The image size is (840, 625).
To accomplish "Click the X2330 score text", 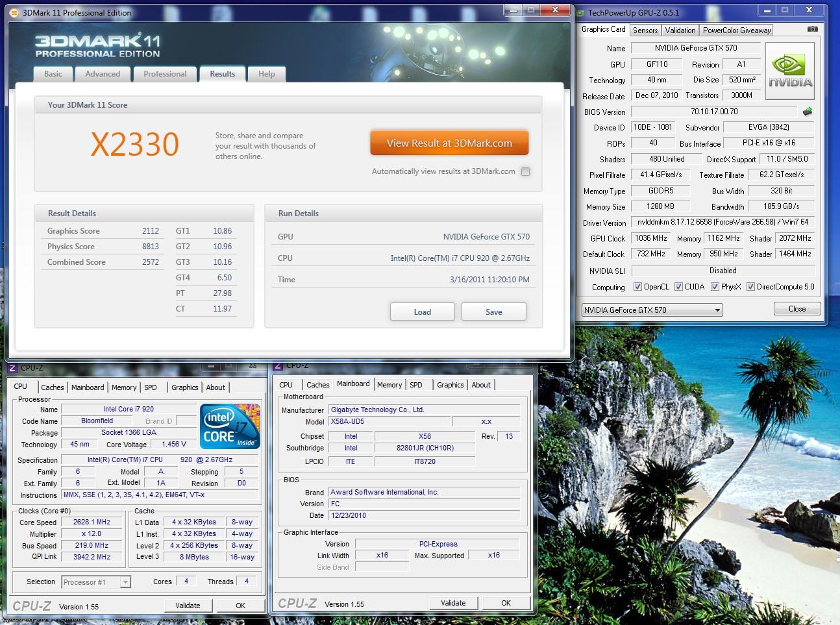I will [134, 145].
